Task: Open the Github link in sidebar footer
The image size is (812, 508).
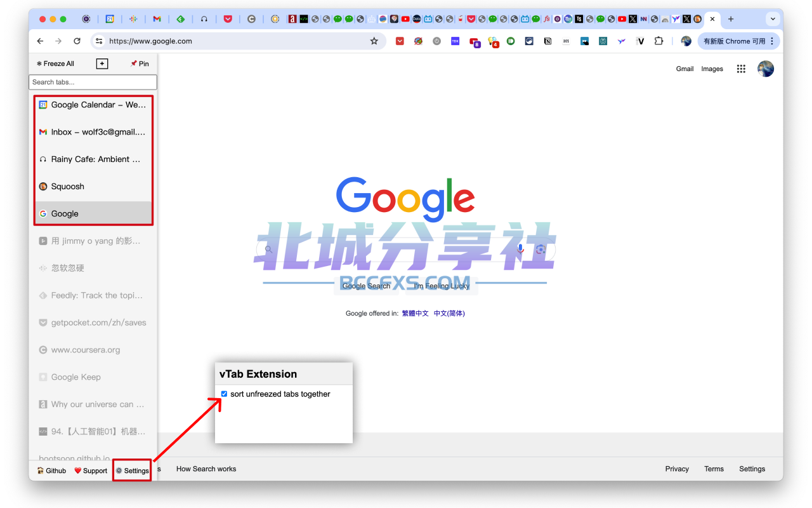Action: [x=51, y=471]
